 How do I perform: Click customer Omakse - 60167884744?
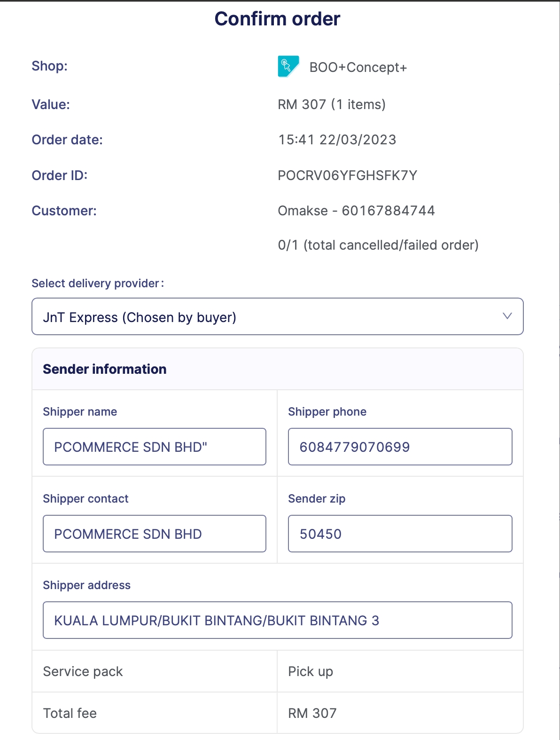[356, 211]
